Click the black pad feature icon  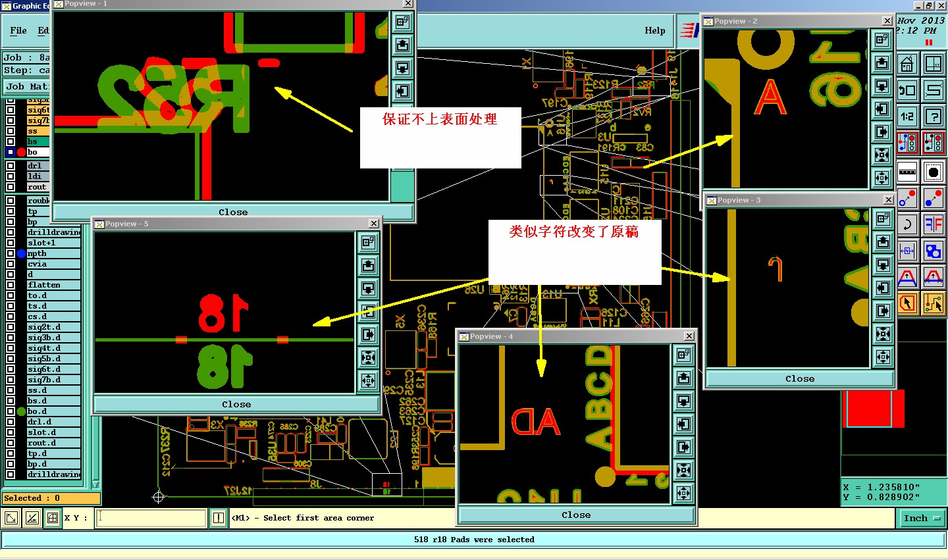pyautogui.click(x=934, y=172)
